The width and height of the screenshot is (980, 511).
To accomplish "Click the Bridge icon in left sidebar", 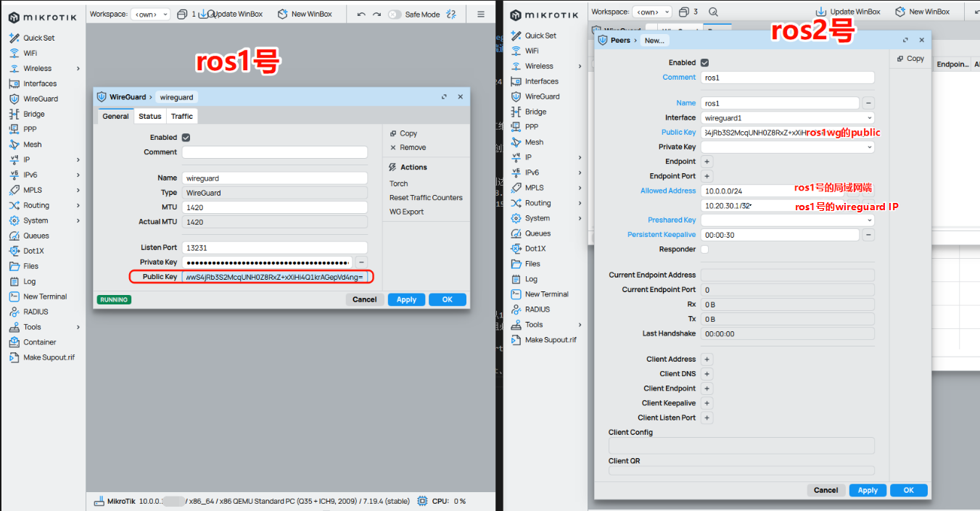I will click(15, 114).
